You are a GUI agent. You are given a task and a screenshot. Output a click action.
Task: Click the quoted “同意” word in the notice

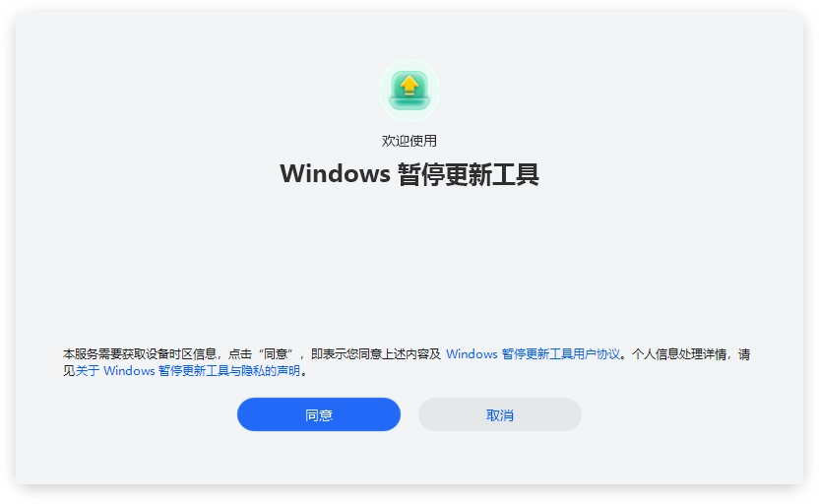coord(276,354)
